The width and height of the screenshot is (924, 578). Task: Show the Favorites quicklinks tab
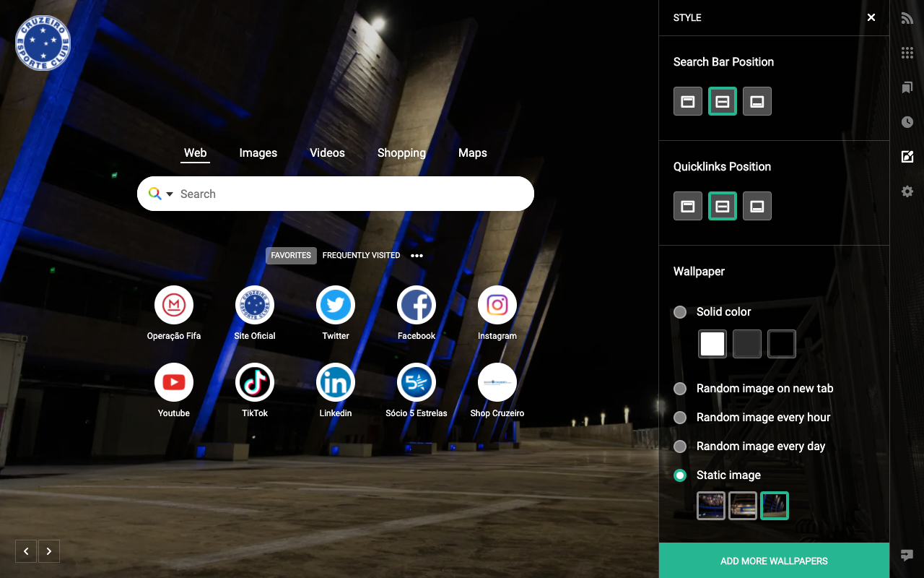(291, 256)
